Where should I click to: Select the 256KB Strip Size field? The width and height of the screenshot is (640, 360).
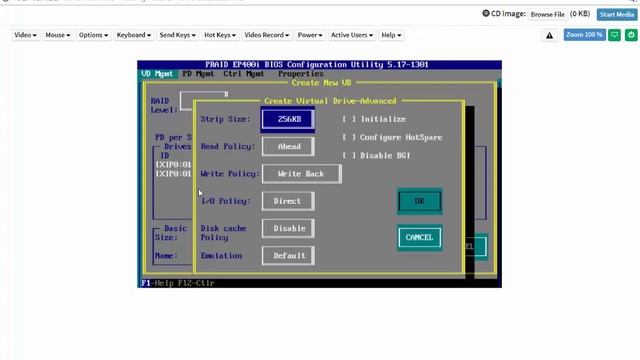(x=288, y=119)
